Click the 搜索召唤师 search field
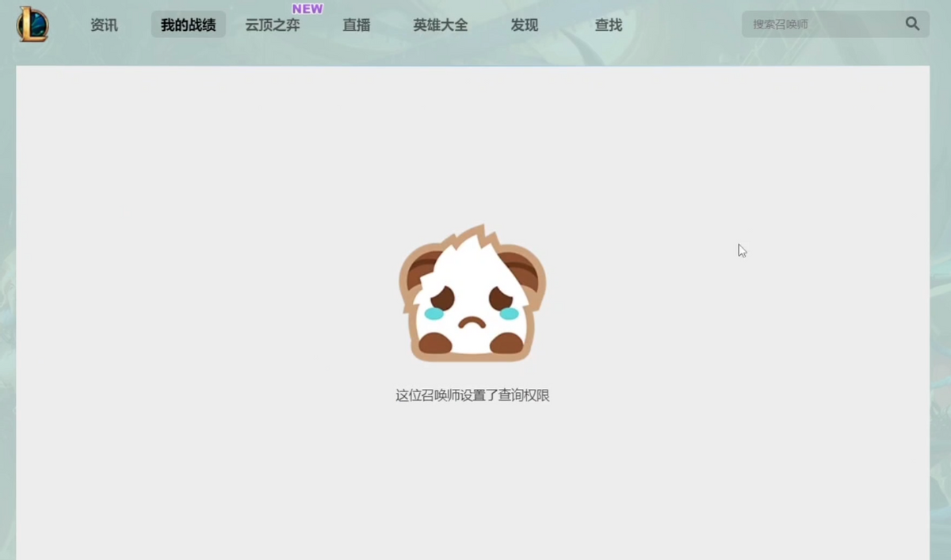Screen dimensions: 951x560 pyautogui.click(x=835, y=25)
